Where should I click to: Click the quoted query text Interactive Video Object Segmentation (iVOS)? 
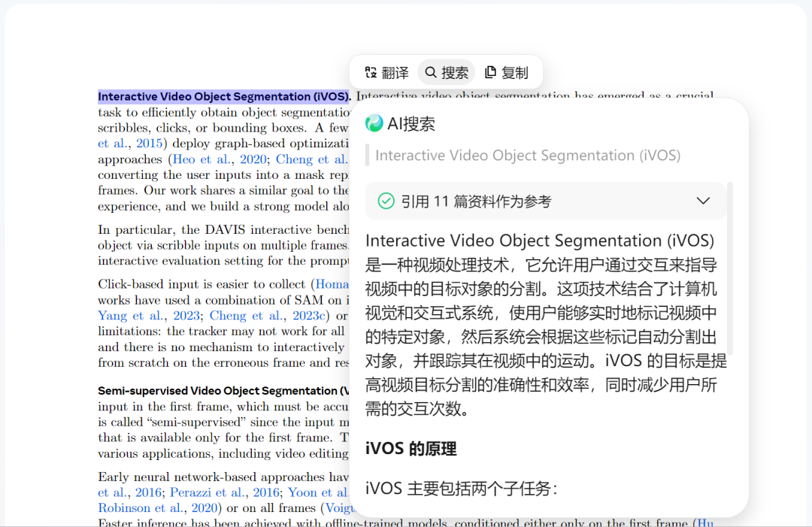click(x=528, y=156)
